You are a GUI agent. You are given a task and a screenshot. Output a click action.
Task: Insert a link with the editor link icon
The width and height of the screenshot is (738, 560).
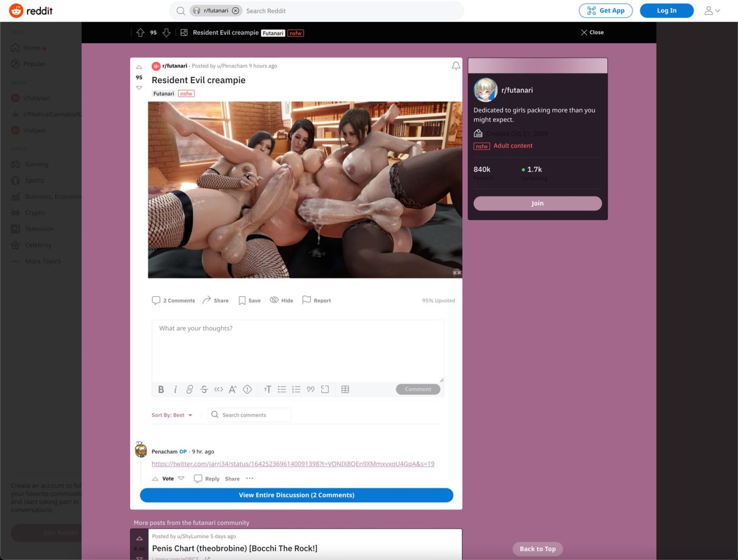pos(190,390)
